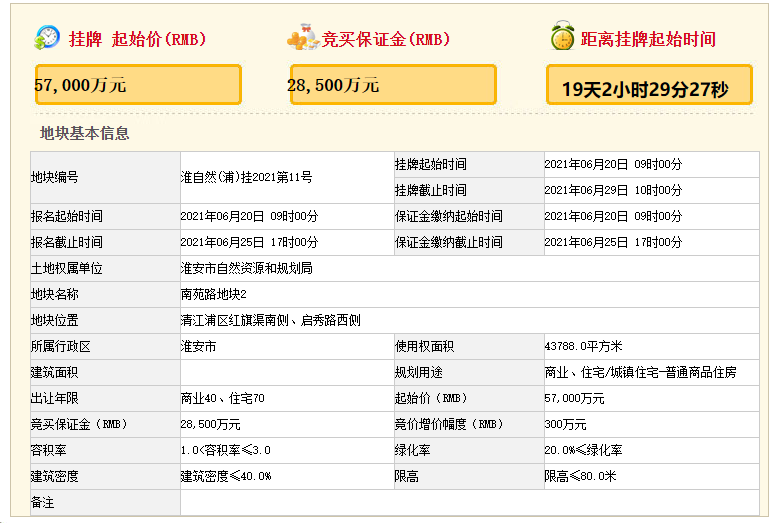Image resolution: width=778 pixels, height=523 pixels.
Task: Click registration deadline value beside 报名截止时间
Action: [x=249, y=242]
